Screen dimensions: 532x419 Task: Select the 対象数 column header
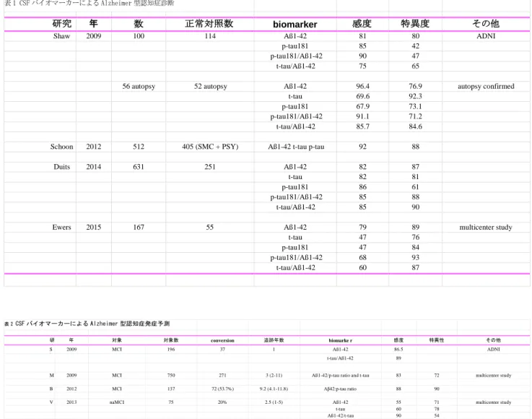171,340
